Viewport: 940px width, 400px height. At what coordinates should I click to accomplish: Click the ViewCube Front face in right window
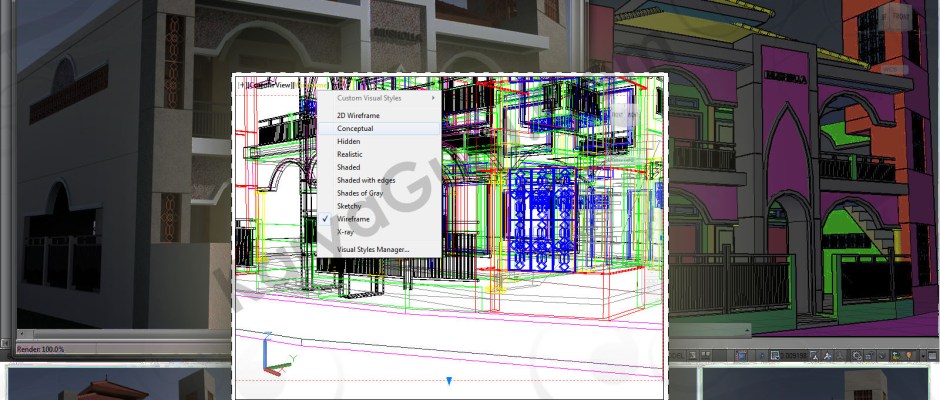pos(899,17)
